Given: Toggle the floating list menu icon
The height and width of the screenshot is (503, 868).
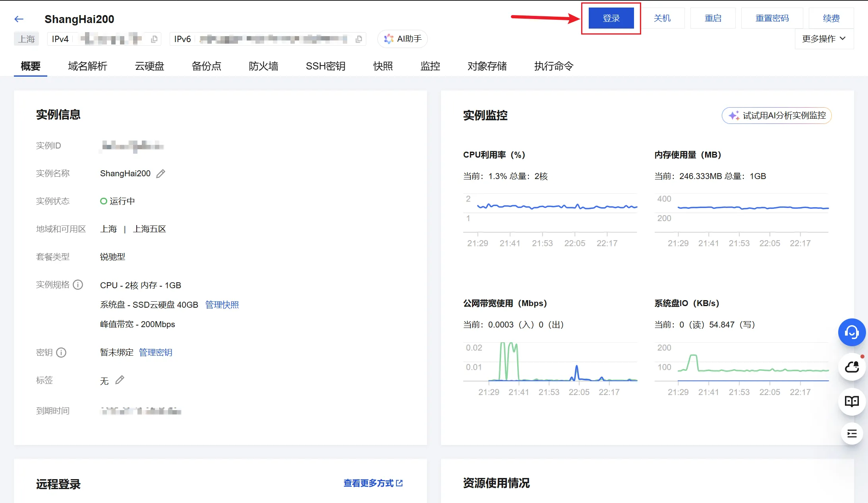Looking at the screenshot, I should [x=851, y=434].
